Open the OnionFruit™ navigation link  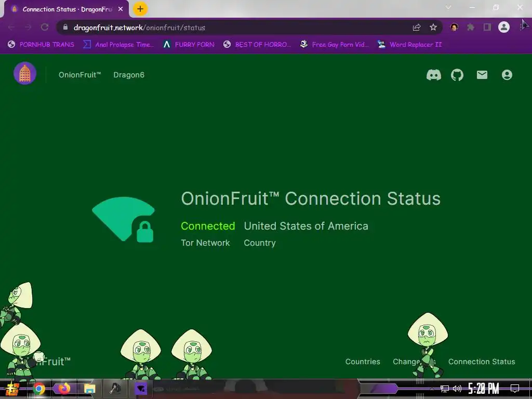[x=79, y=75]
